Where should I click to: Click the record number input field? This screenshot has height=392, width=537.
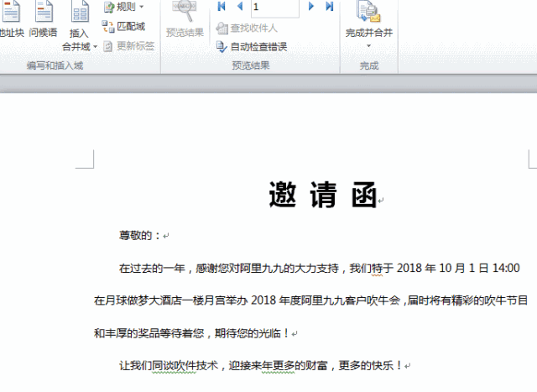point(275,8)
